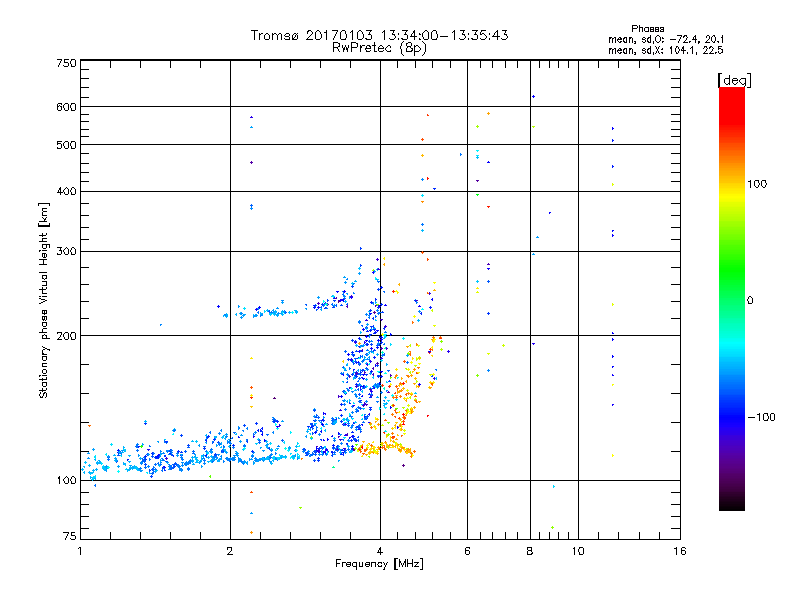Click the x-axis tick label '2'

230,551
